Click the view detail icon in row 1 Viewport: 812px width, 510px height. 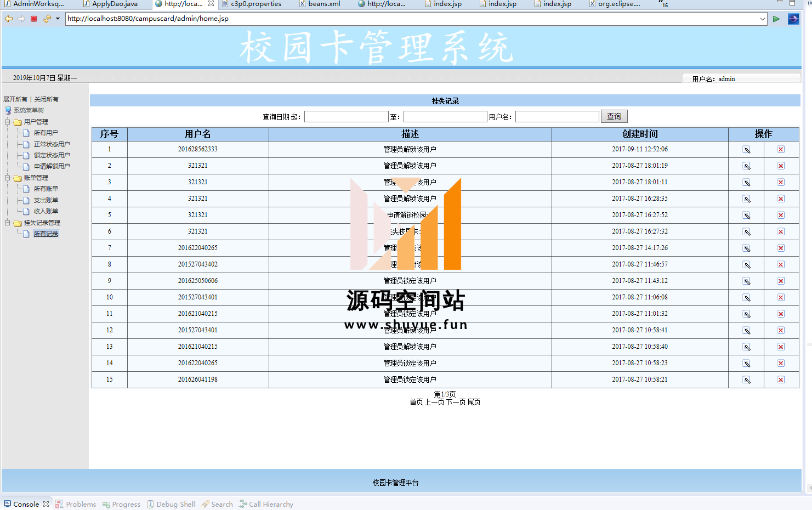(x=746, y=150)
